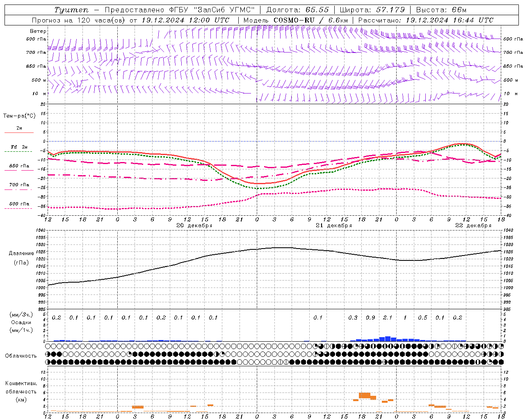Click the "0.3" precipitation amount value

click(353, 318)
